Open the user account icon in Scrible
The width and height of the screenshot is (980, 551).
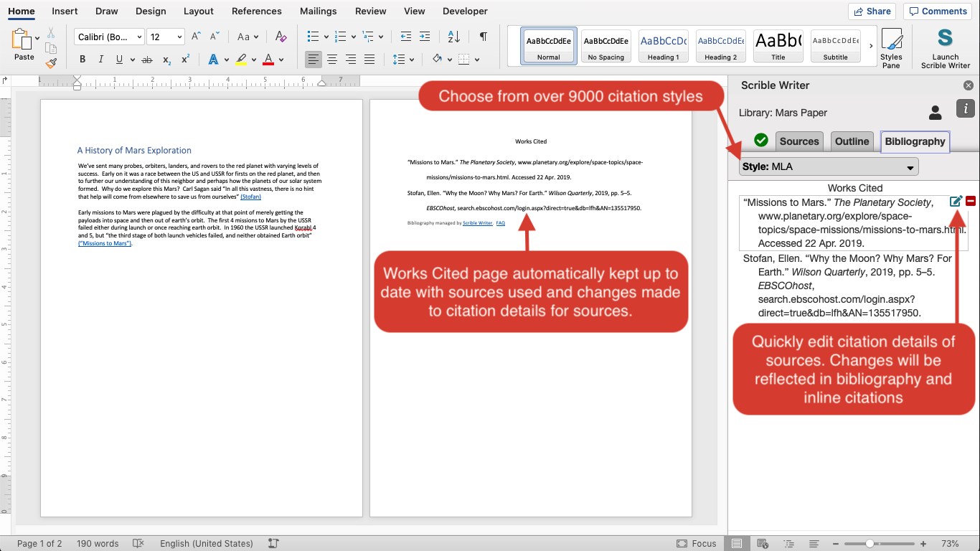[935, 113]
